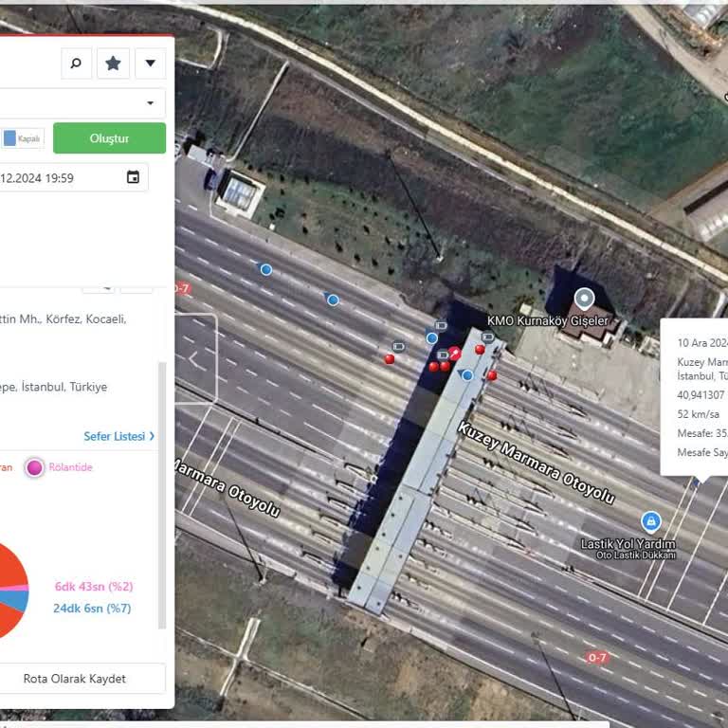
Task: Click the topmost battery icon near the toll canopy
Action: click(x=441, y=326)
